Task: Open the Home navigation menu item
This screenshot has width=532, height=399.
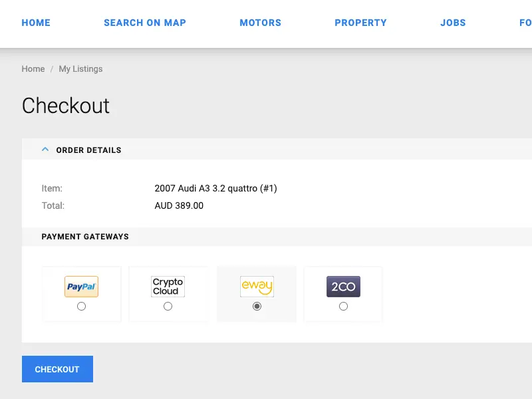Action: 36,23
